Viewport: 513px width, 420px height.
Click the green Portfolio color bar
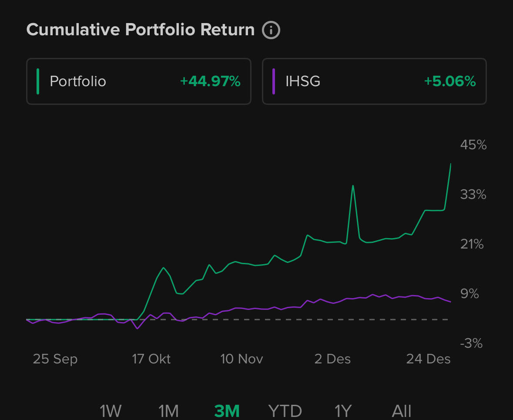(38, 81)
